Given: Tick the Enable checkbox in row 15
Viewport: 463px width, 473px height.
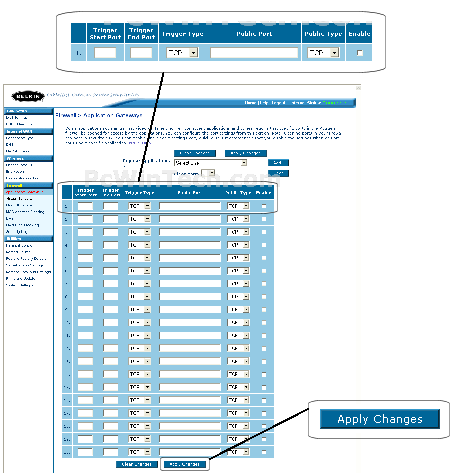Looking at the screenshot, I should point(264,387).
